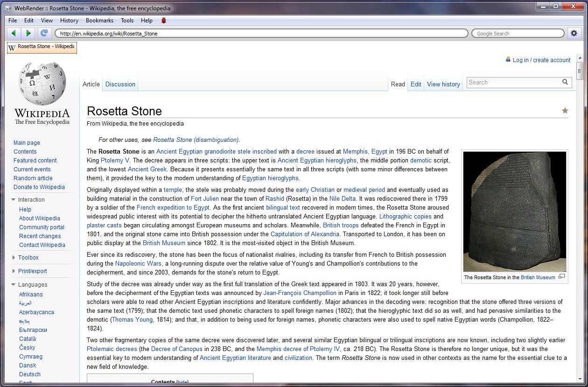Screen dimensions: 588x387
Task: Click the WebRender app icon in title bar
Action: [x=8, y=8]
